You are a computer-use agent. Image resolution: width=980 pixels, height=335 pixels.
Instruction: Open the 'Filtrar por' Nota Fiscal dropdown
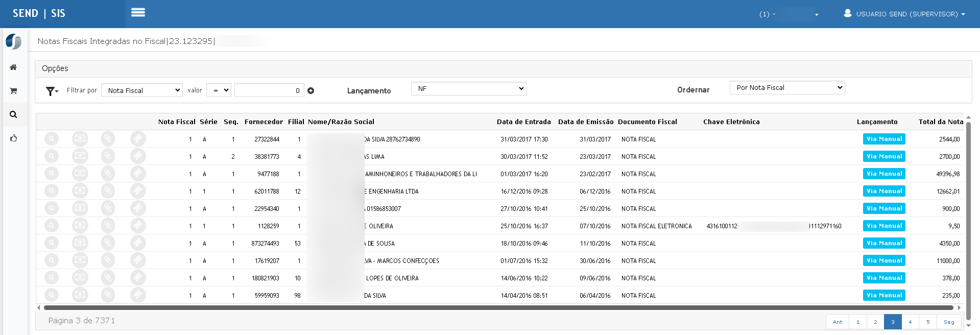click(x=142, y=90)
